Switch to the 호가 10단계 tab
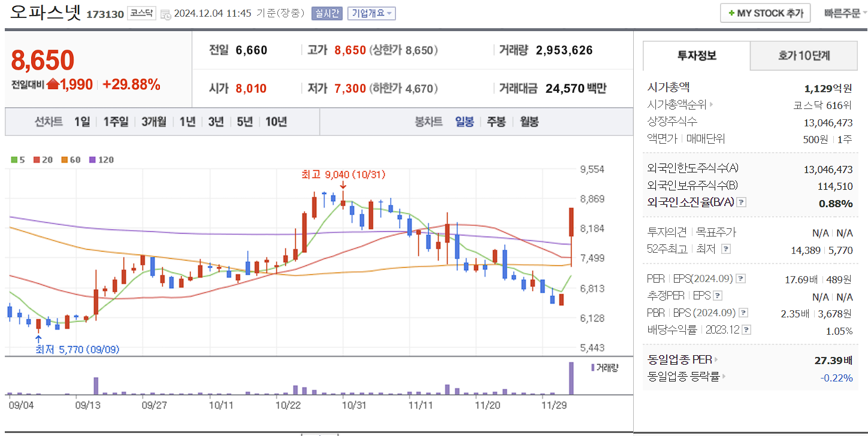This screenshot has height=436, width=868. click(803, 54)
